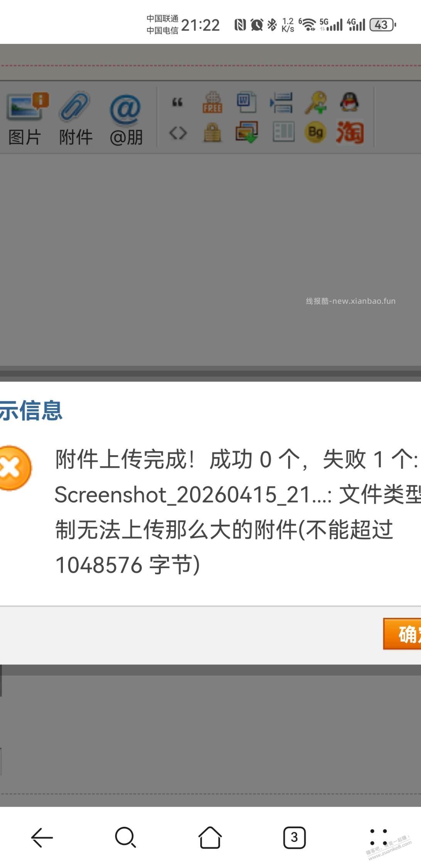Click the yellow Bg background icon
Viewport: 421px width, 868px height.
(x=315, y=132)
